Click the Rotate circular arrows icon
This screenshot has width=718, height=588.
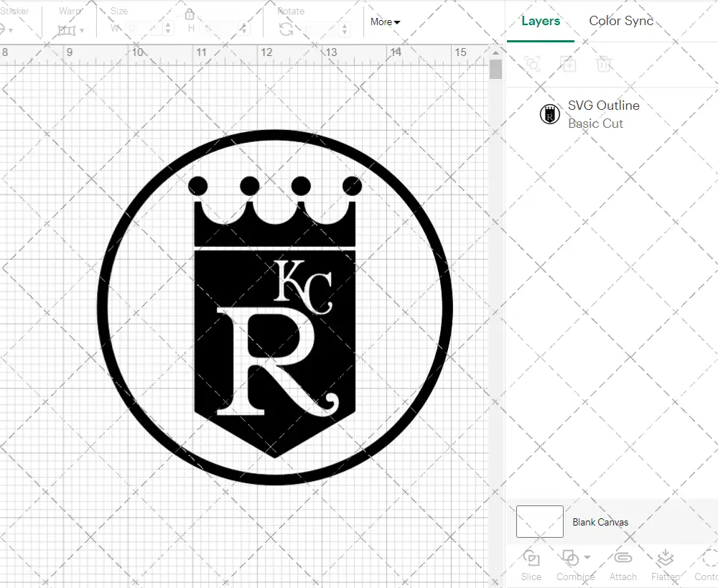[286, 29]
